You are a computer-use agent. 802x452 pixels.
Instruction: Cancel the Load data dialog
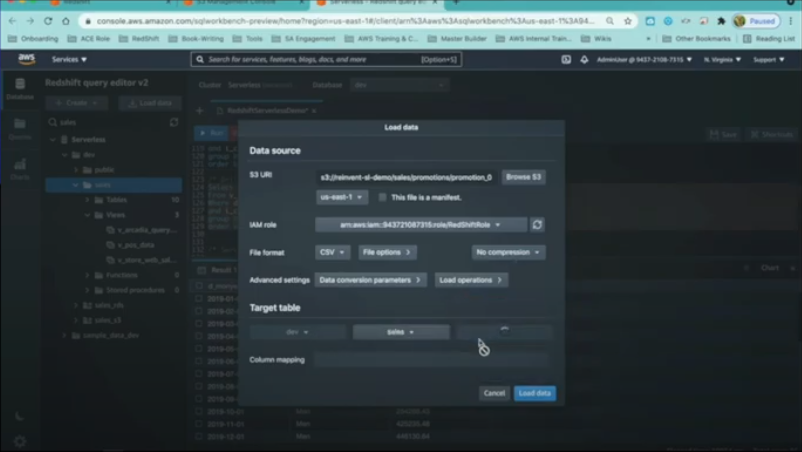(x=494, y=393)
